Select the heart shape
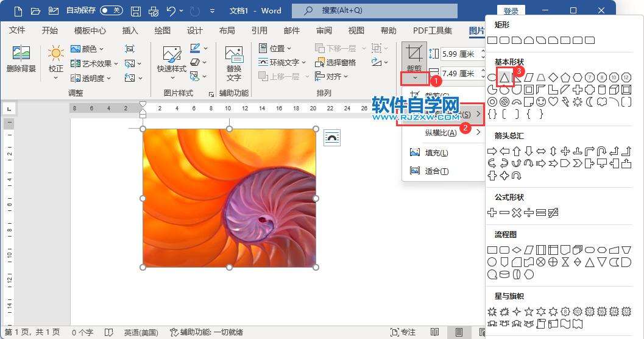This screenshot has width=644, height=339. click(x=553, y=101)
